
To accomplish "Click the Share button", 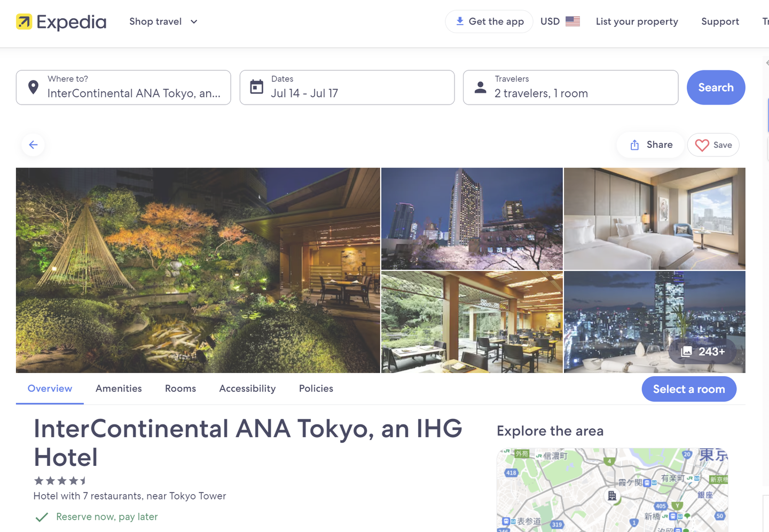I will pyautogui.click(x=650, y=145).
